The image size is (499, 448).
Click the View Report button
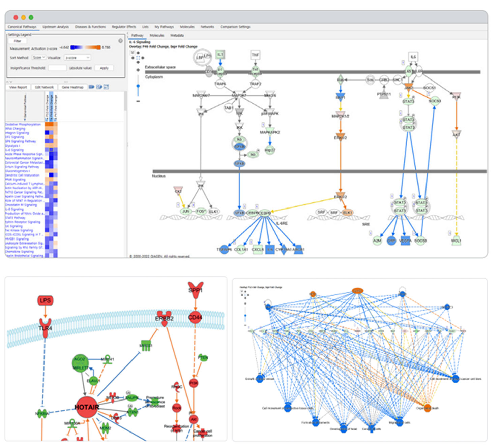click(18, 87)
